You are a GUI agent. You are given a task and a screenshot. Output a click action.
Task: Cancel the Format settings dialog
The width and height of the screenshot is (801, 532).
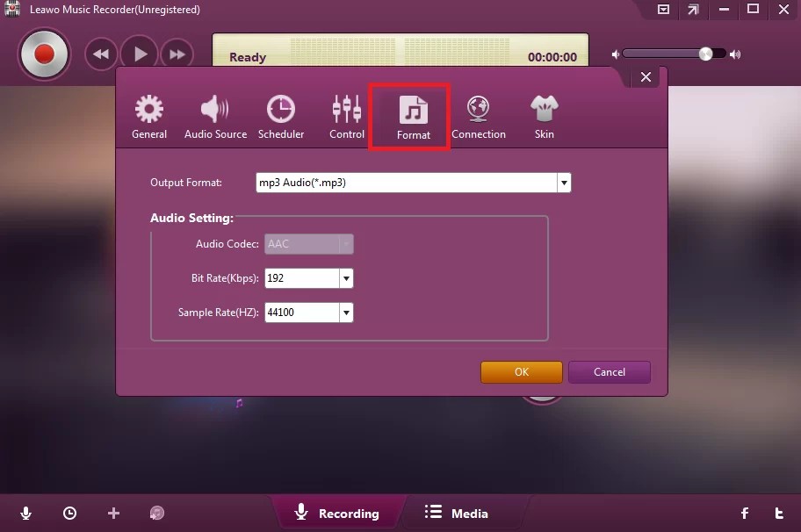(x=609, y=371)
